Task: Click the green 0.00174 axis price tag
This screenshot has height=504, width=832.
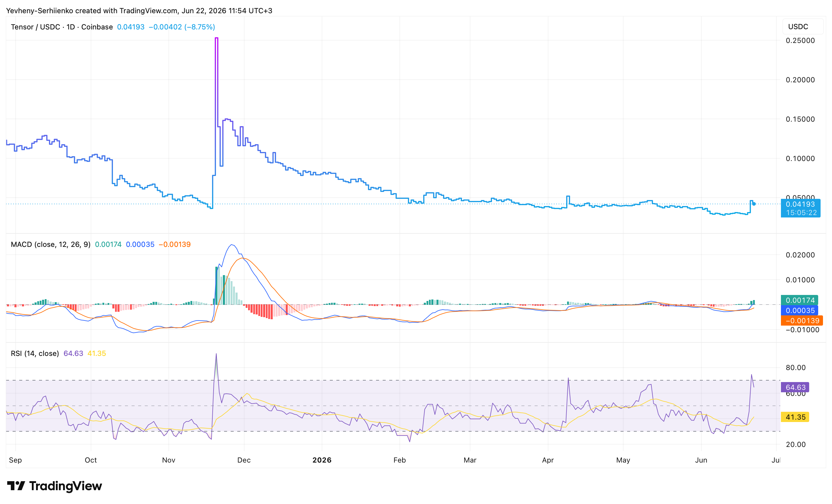Action: [800, 300]
